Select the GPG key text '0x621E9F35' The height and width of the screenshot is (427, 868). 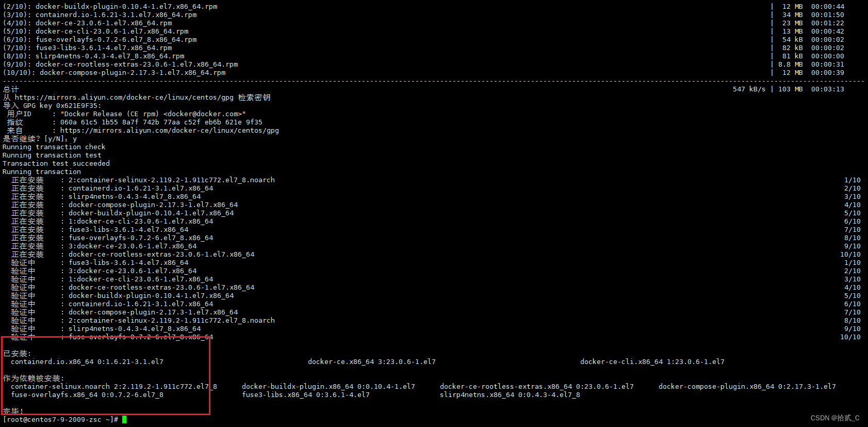coord(77,105)
